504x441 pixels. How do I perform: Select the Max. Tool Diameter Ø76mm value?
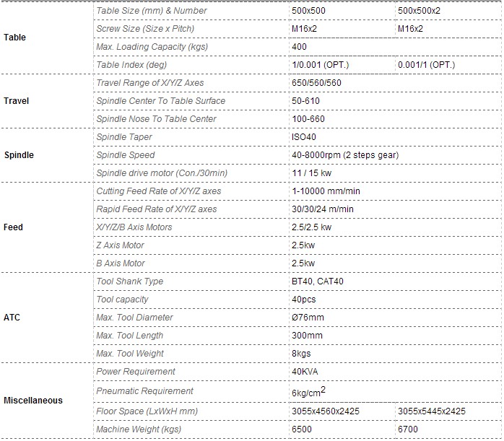pyautogui.click(x=308, y=318)
